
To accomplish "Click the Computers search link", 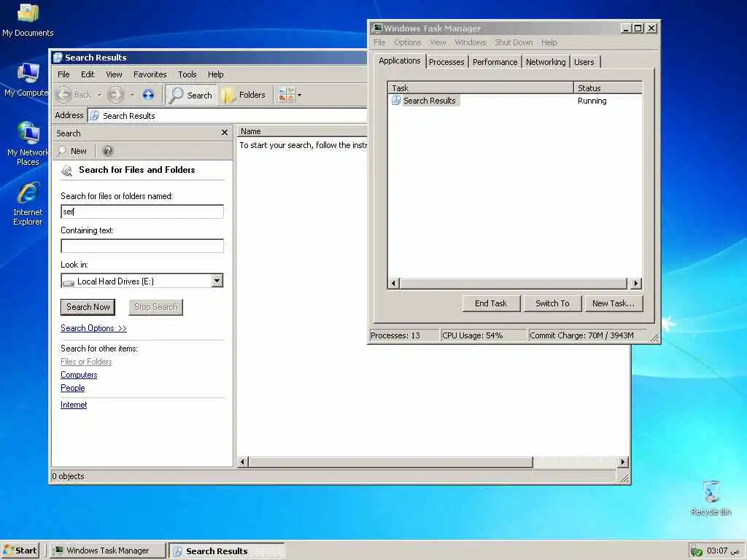I will coord(79,375).
